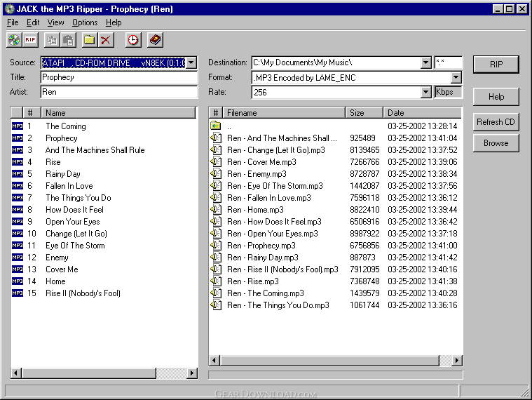Click audio file icon for Ren - Home.mp3
This screenshot has width=532, height=400.
216,210
